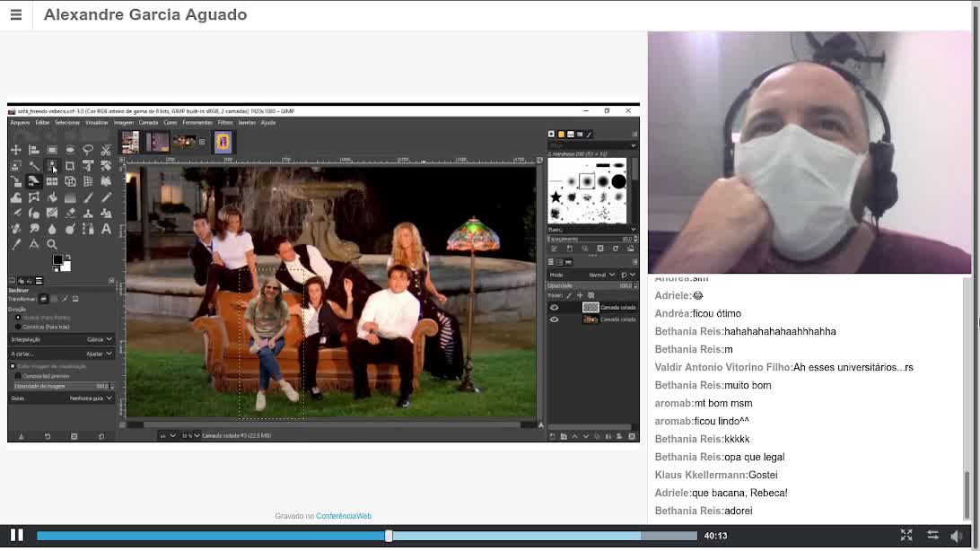980x551 pixels.
Task: Open the player hamburger menu
Action: [x=16, y=14]
